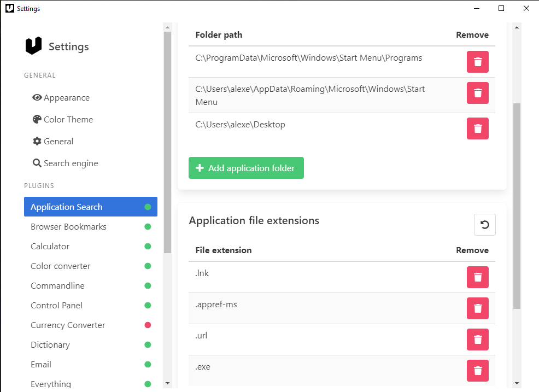Click the Color Theme palette icon
Image resolution: width=539 pixels, height=392 pixels.
pyautogui.click(x=37, y=119)
